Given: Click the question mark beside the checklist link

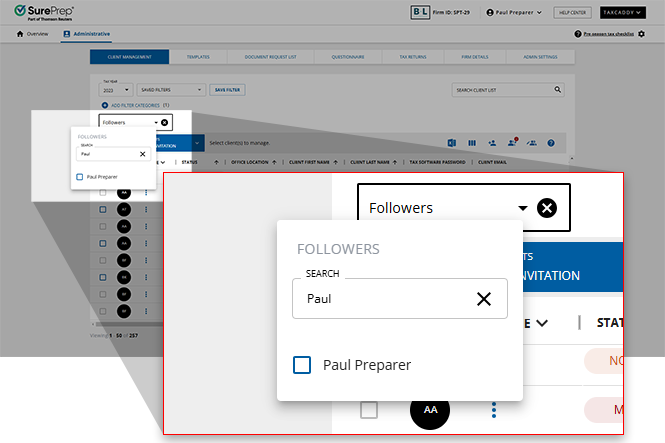Looking at the screenshot, I should (x=578, y=34).
